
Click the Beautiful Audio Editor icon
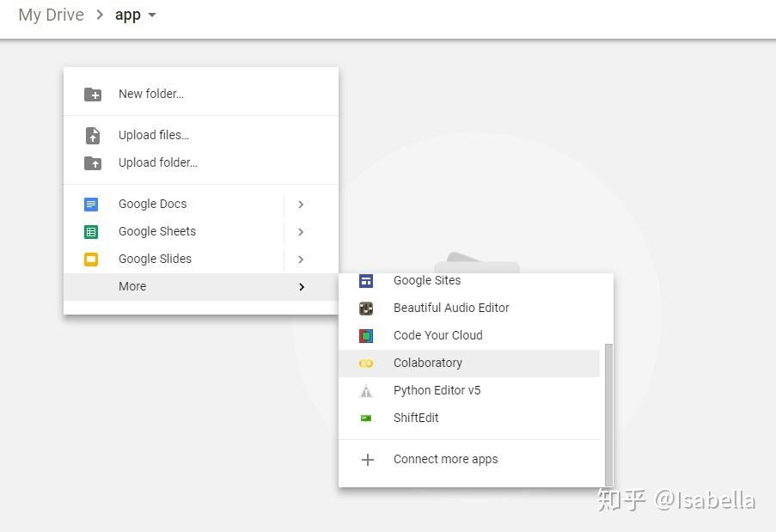[x=367, y=308]
